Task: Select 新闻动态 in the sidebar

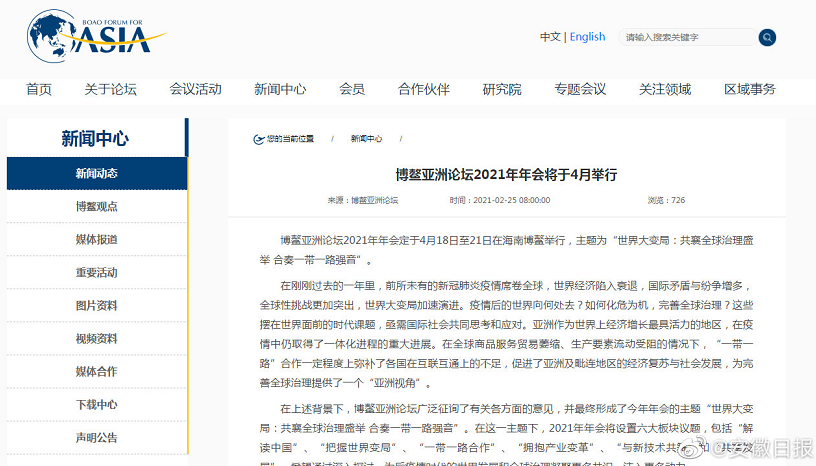Action: pos(97,173)
